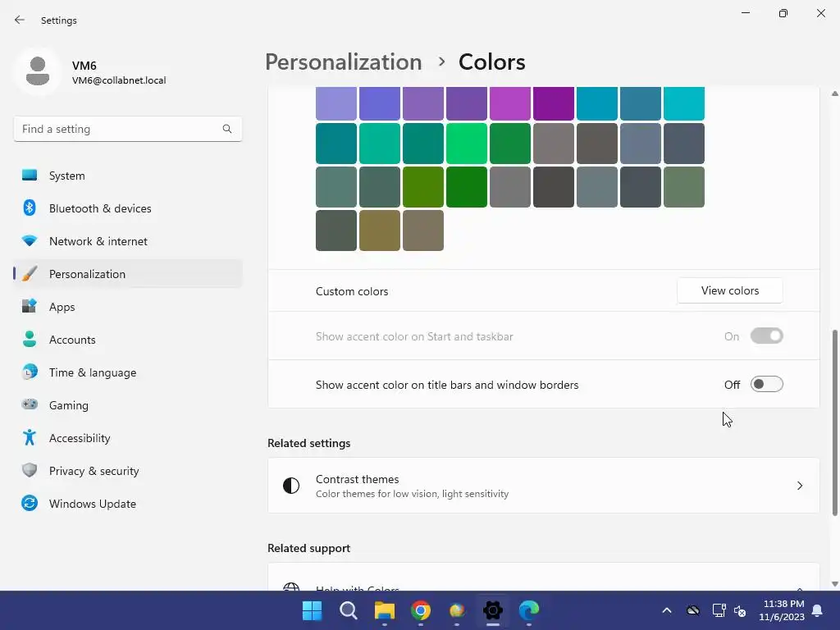Image resolution: width=840 pixels, height=630 pixels.
Task: Select the bright green accent swatch
Action: click(466, 143)
